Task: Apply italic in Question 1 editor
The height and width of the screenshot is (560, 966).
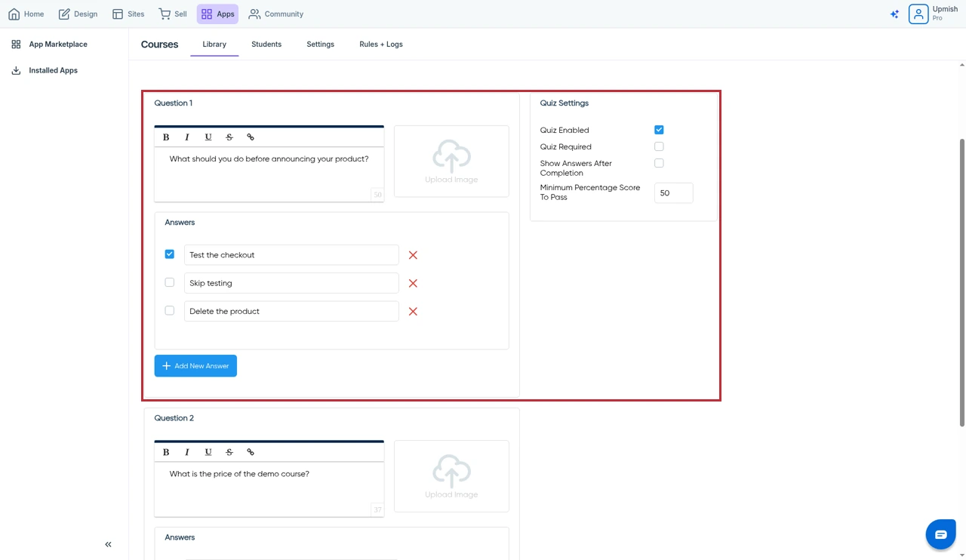Action: (x=187, y=137)
